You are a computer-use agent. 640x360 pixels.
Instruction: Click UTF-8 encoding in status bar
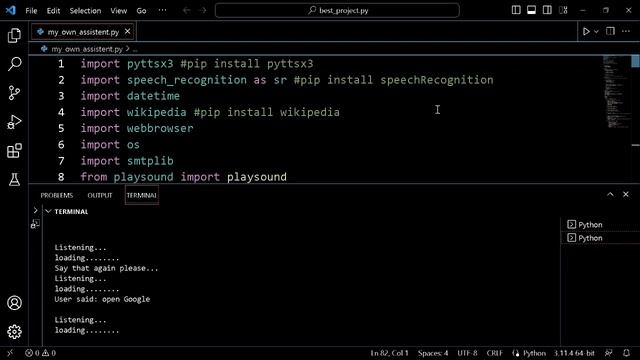[x=467, y=353]
